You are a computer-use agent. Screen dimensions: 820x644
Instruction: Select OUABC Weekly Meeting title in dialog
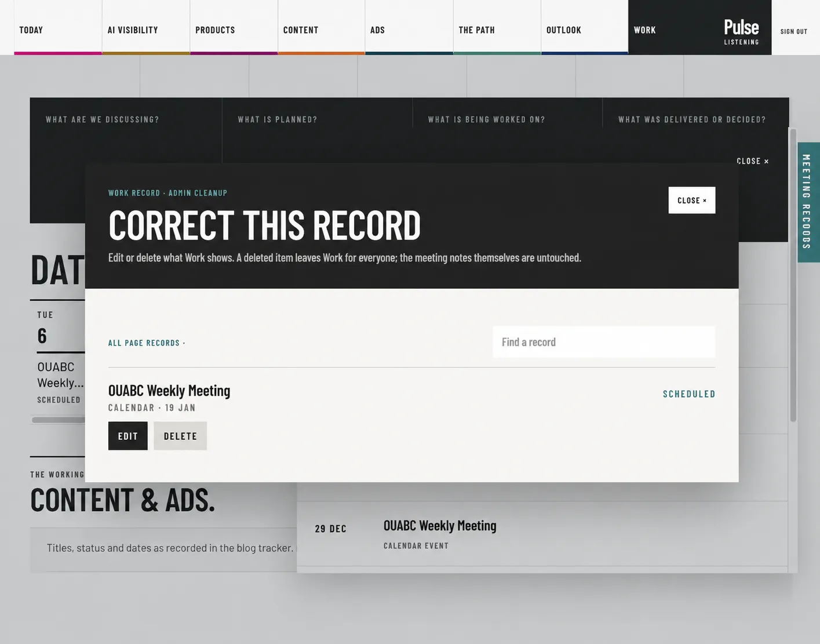click(169, 391)
